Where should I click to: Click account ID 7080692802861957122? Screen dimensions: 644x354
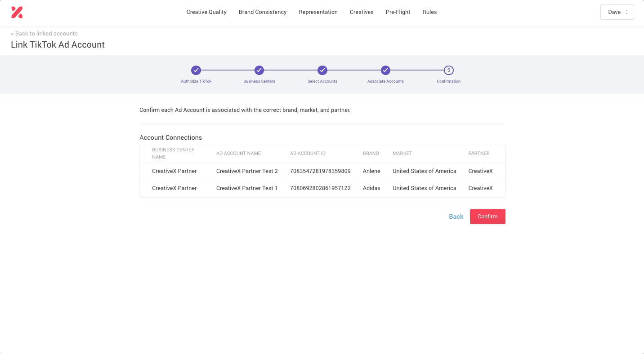[320, 188]
